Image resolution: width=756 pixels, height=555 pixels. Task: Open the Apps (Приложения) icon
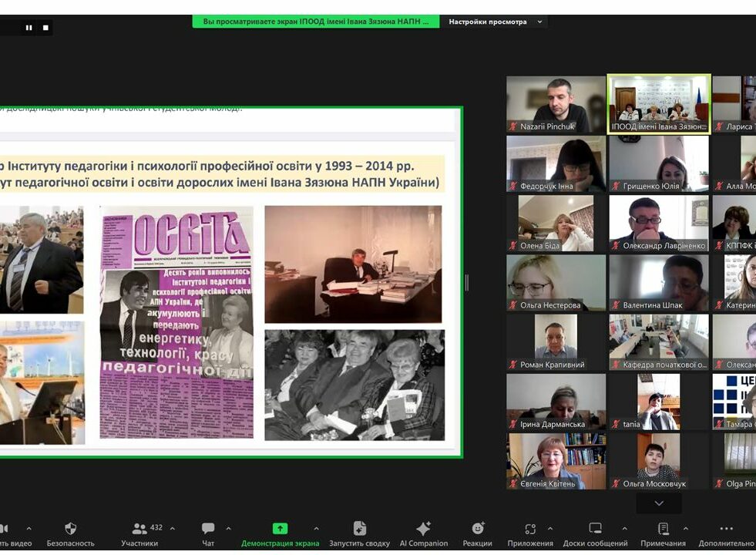[530, 529]
